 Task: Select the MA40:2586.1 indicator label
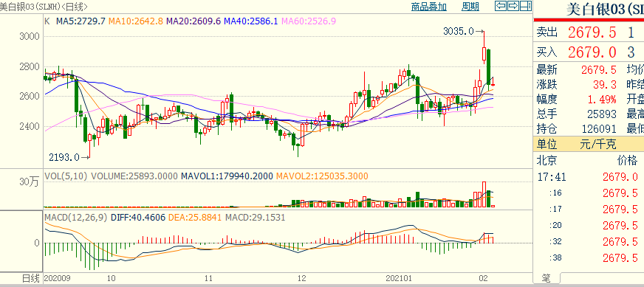pos(251,21)
